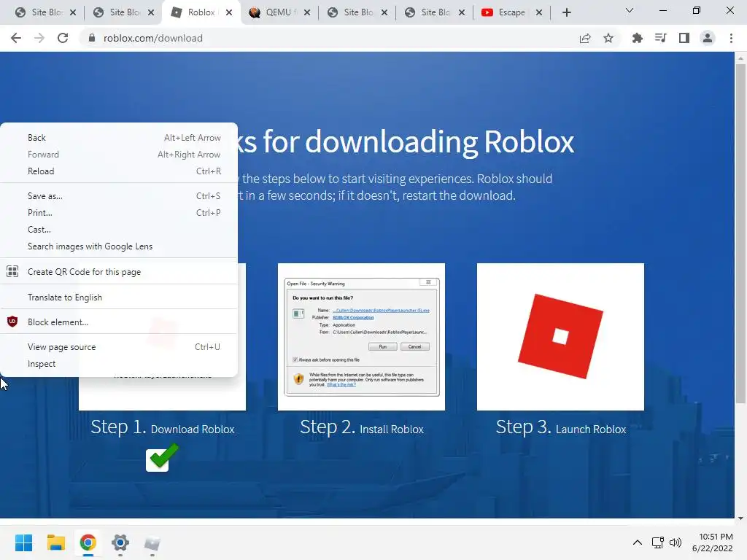Open the user profile avatar icon
The image size is (747, 560).
point(708,38)
